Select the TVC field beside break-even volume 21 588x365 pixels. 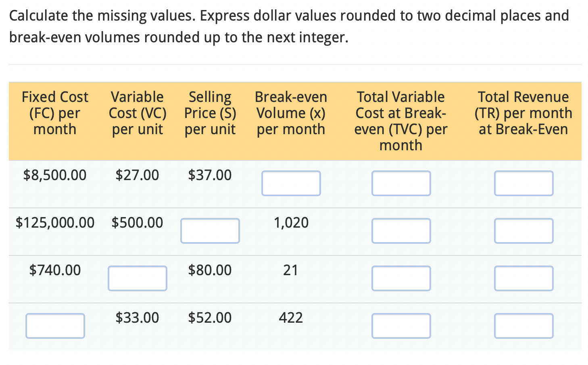(401, 278)
